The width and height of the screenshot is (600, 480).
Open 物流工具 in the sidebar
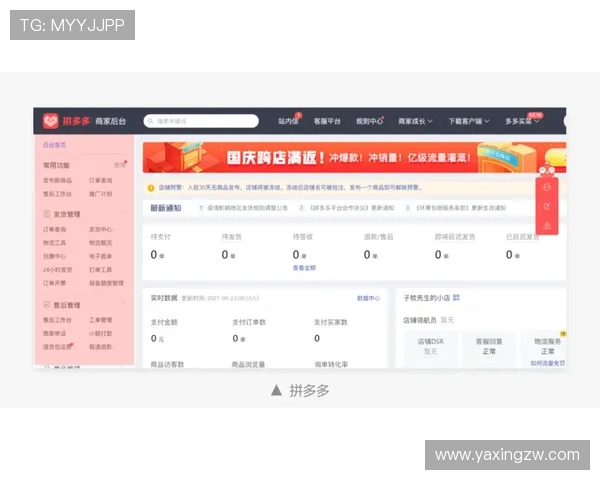click(55, 243)
